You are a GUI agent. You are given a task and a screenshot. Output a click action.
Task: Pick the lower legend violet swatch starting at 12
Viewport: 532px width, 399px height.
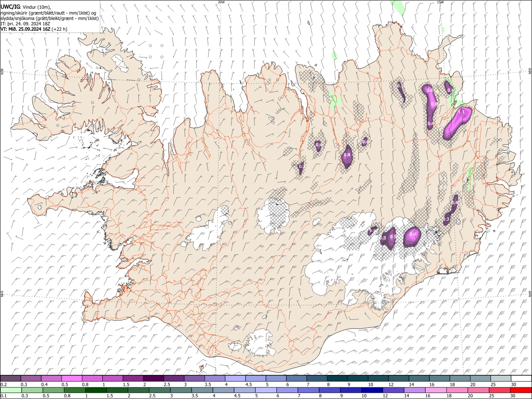(x=394, y=390)
